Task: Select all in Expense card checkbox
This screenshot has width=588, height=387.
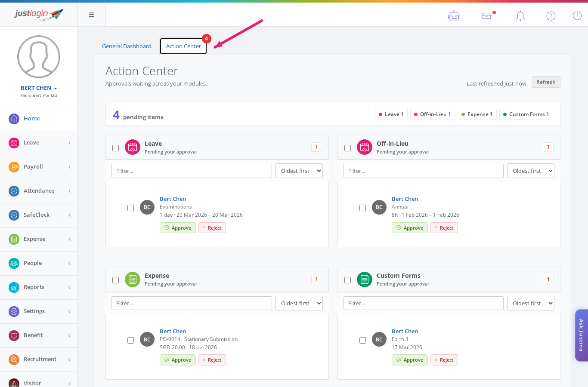Action: (x=115, y=280)
